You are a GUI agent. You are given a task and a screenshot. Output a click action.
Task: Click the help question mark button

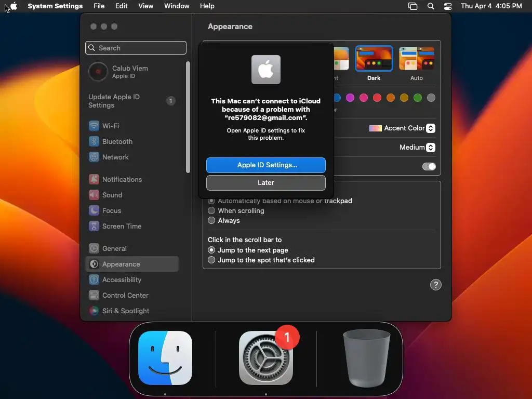pyautogui.click(x=436, y=285)
